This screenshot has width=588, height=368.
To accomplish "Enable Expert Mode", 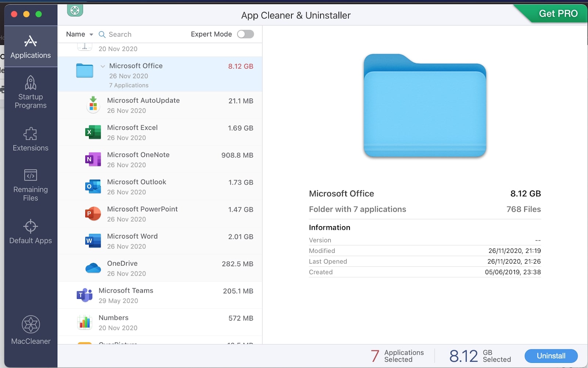I will click(245, 34).
